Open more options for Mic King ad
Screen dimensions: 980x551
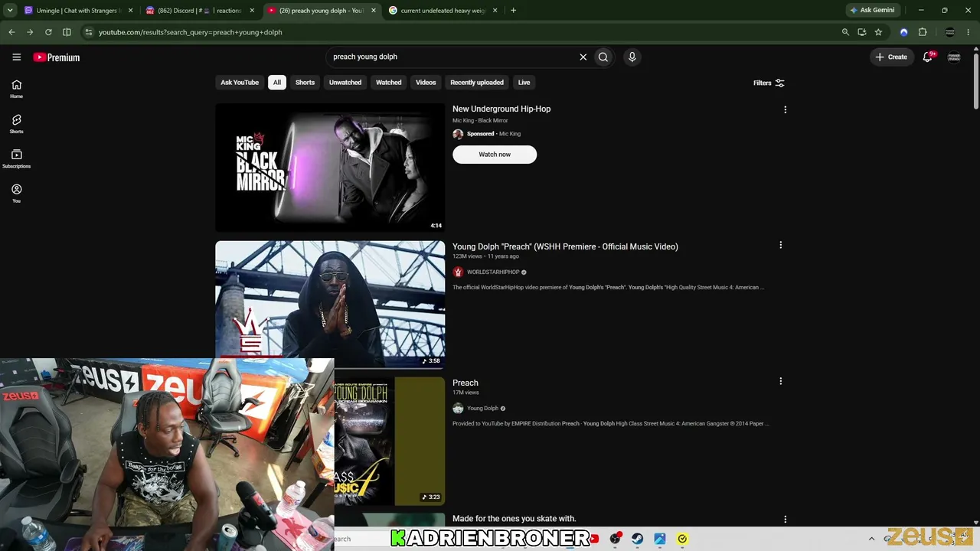pos(785,109)
